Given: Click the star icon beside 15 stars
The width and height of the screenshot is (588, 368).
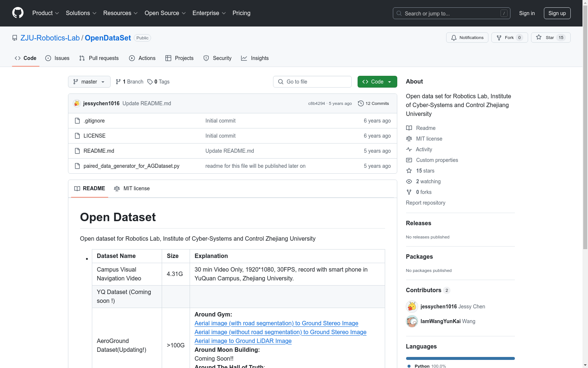Looking at the screenshot, I should click(x=409, y=171).
